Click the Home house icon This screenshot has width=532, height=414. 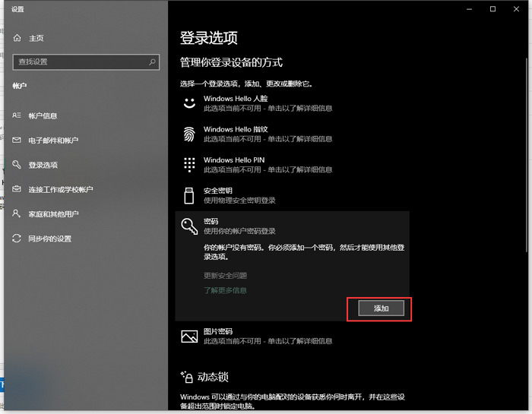tap(17, 38)
